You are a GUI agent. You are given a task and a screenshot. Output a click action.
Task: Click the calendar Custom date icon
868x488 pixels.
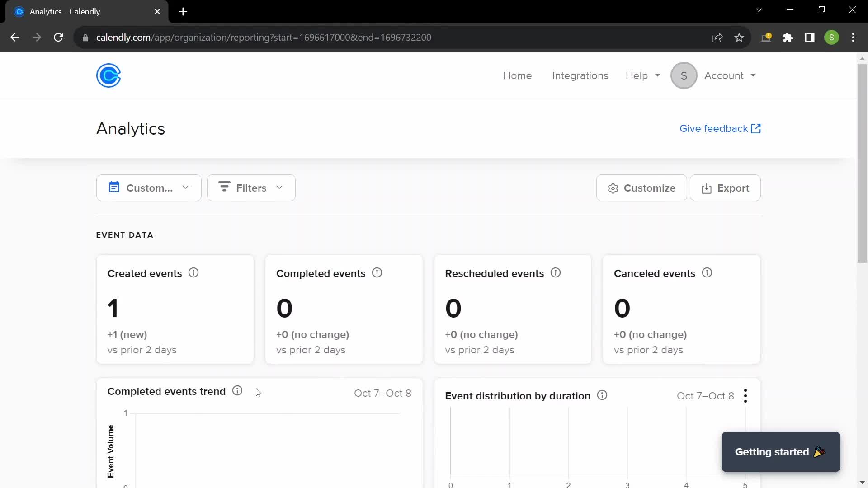click(x=114, y=188)
